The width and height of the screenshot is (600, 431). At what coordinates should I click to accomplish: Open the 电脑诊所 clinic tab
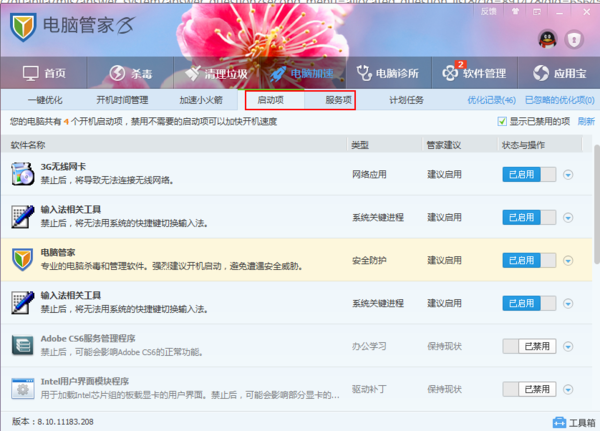coord(388,73)
